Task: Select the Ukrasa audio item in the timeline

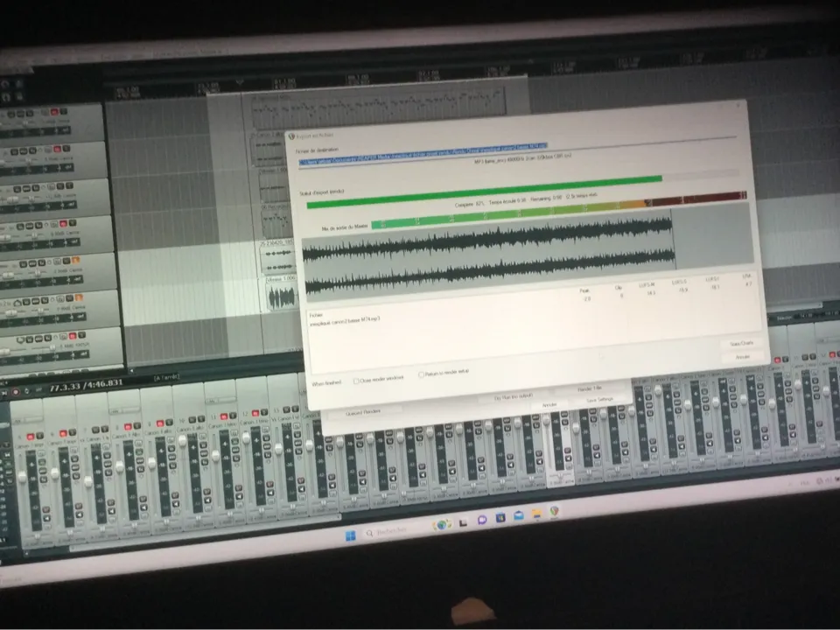Action: point(282,295)
